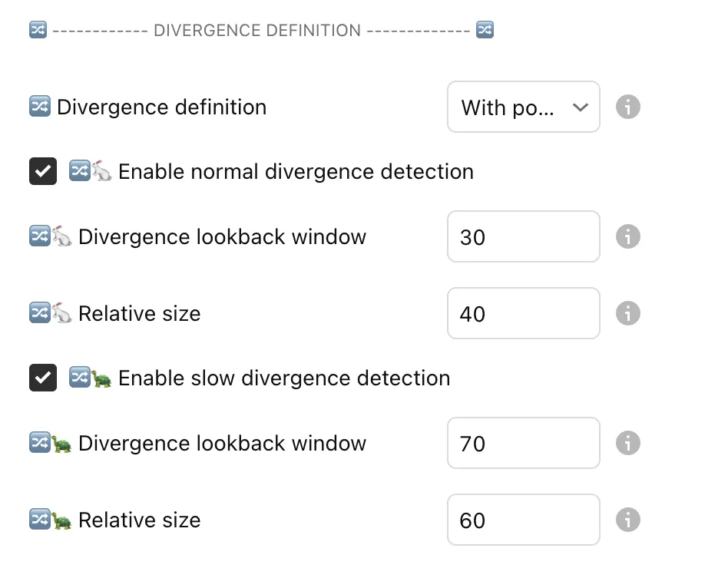Open the Divergence definition dropdown
The width and height of the screenshot is (728, 568).
pyautogui.click(x=523, y=107)
